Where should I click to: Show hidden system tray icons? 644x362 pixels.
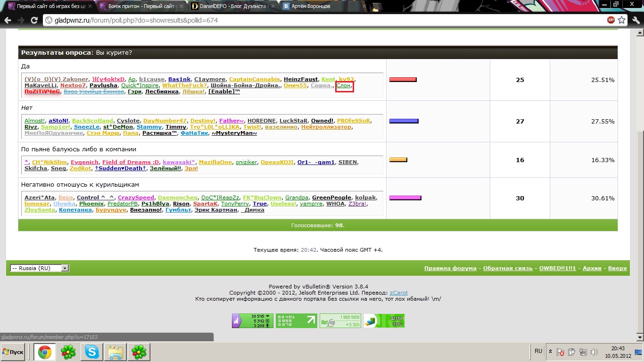(x=550, y=352)
